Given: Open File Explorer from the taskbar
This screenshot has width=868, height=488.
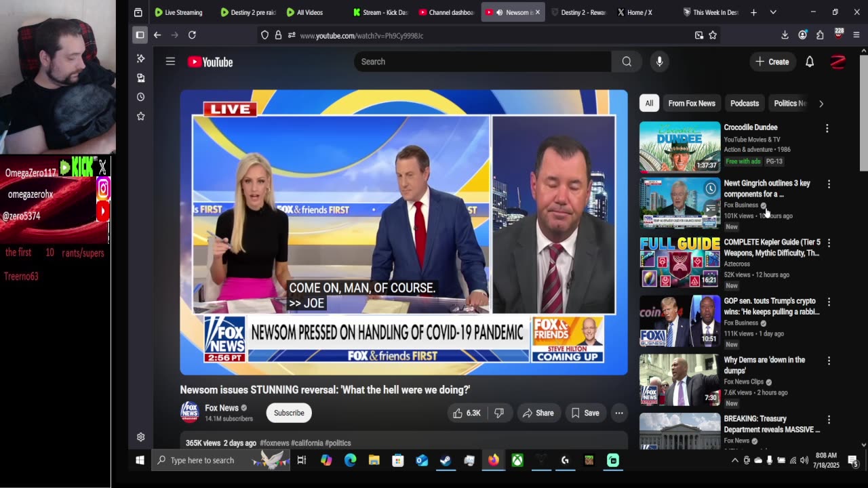Looking at the screenshot, I should click(374, 460).
